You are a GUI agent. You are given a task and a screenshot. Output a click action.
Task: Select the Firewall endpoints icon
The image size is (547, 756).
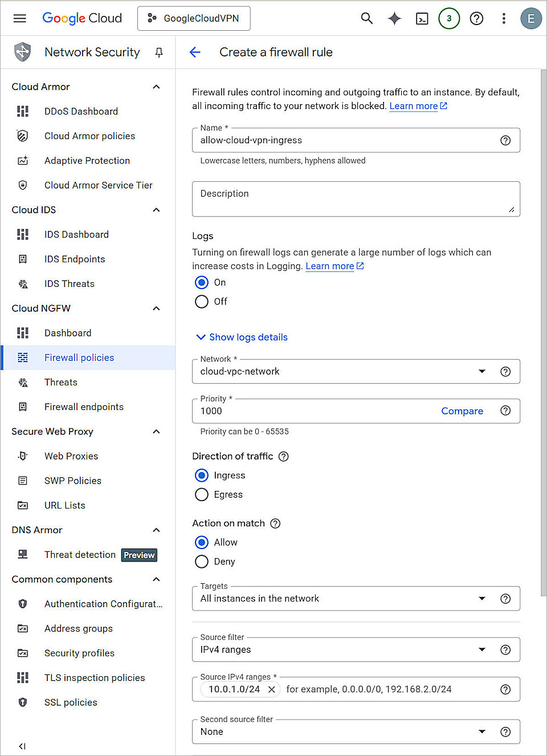coord(23,407)
